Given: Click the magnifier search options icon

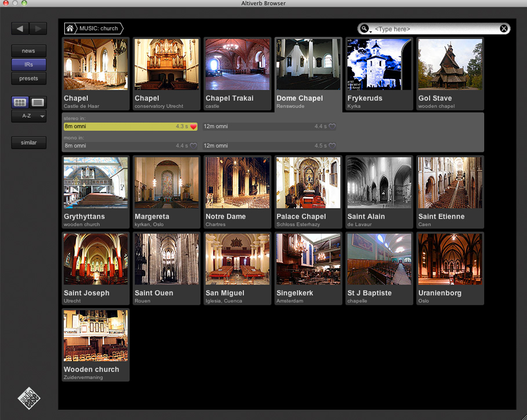Looking at the screenshot, I should pyautogui.click(x=364, y=29).
